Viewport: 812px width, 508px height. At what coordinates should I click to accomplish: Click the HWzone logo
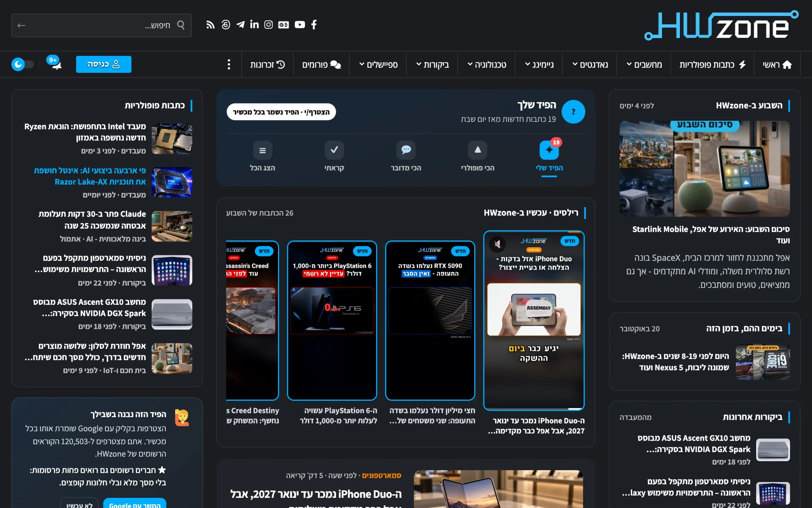pyautogui.click(x=721, y=25)
